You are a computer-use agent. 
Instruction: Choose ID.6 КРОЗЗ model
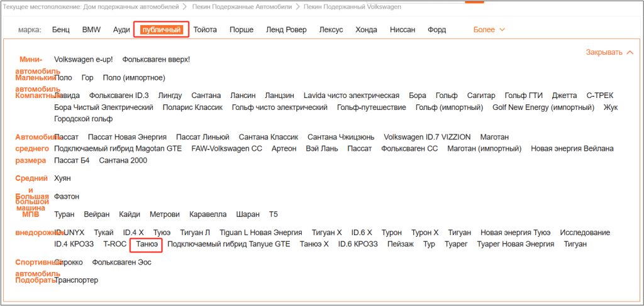[358, 244]
